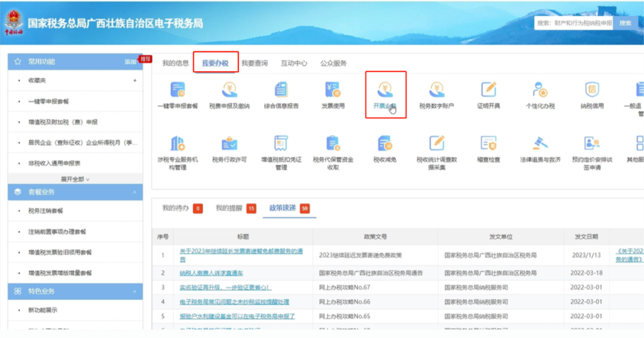Open link 报验户水利建设基金可以在电子税务局申报了
Screen dimensions: 644x338
237,317
